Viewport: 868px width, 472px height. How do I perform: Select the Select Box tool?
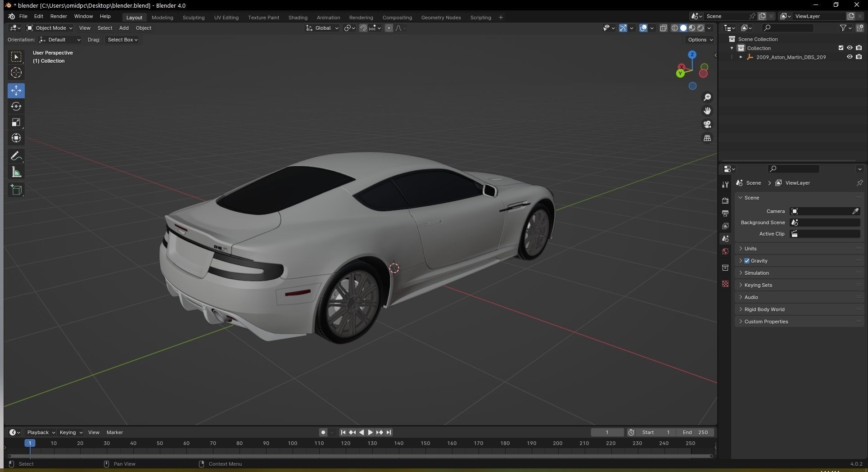[x=16, y=57]
